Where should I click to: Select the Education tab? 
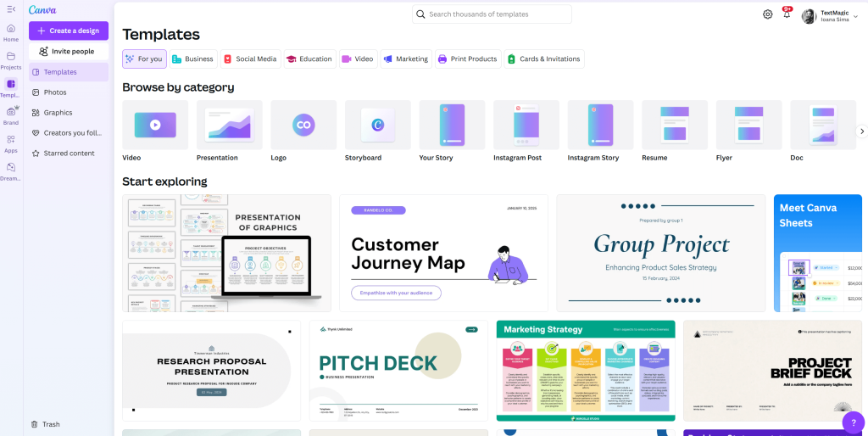pyautogui.click(x=309, y=59)
